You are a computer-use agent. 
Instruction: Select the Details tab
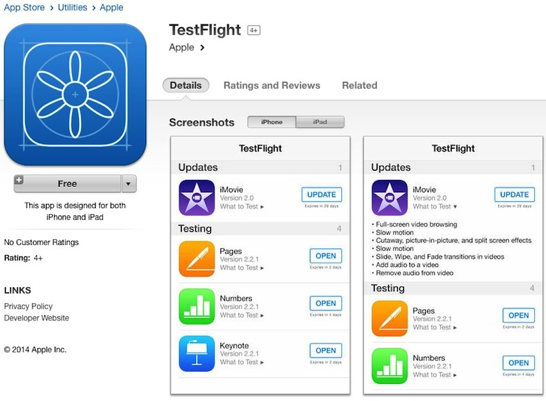coord(186,85)
